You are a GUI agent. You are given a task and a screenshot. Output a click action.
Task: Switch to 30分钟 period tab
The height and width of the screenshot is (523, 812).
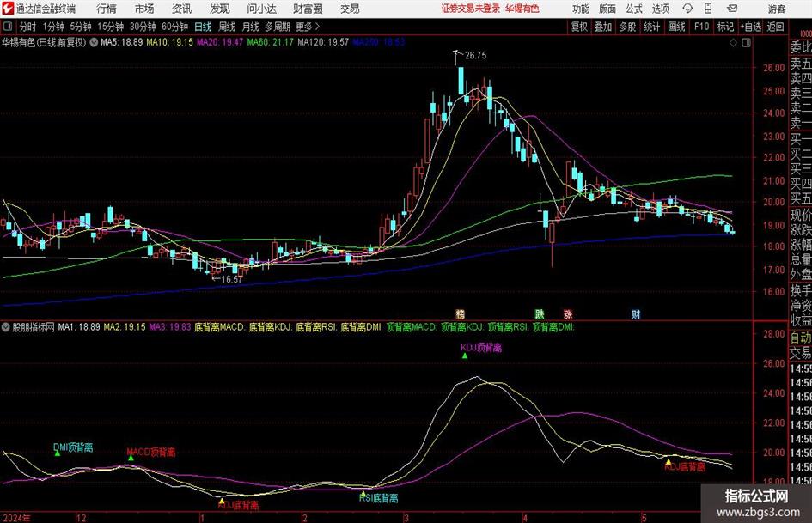(143, 27)
